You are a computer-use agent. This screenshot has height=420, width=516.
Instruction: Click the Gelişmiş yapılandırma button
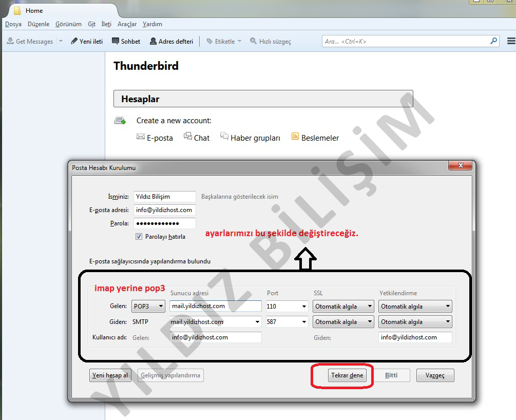point(170,375)
